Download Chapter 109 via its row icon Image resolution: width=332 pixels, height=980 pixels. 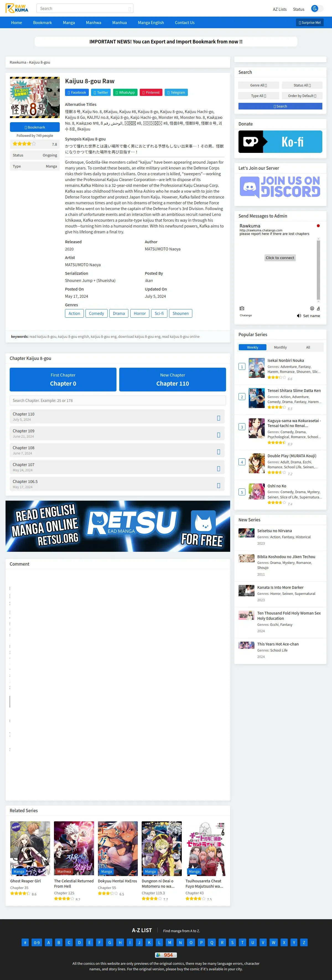pos(219,435)
